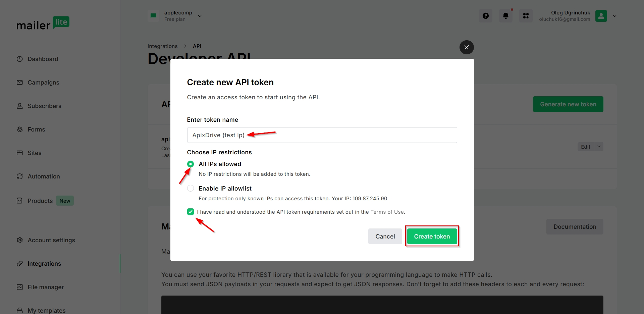Click the applecomp account flag icon
The image size is (644, 314).
(x=153, y=16)
